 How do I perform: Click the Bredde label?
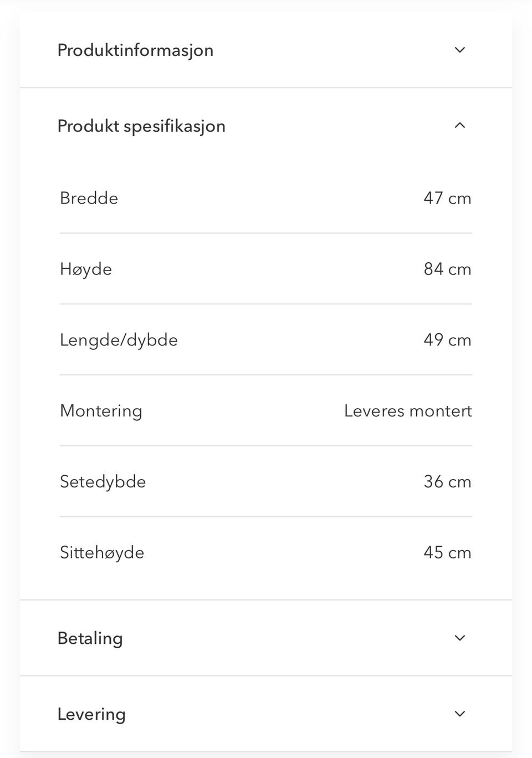pos(89,199)
